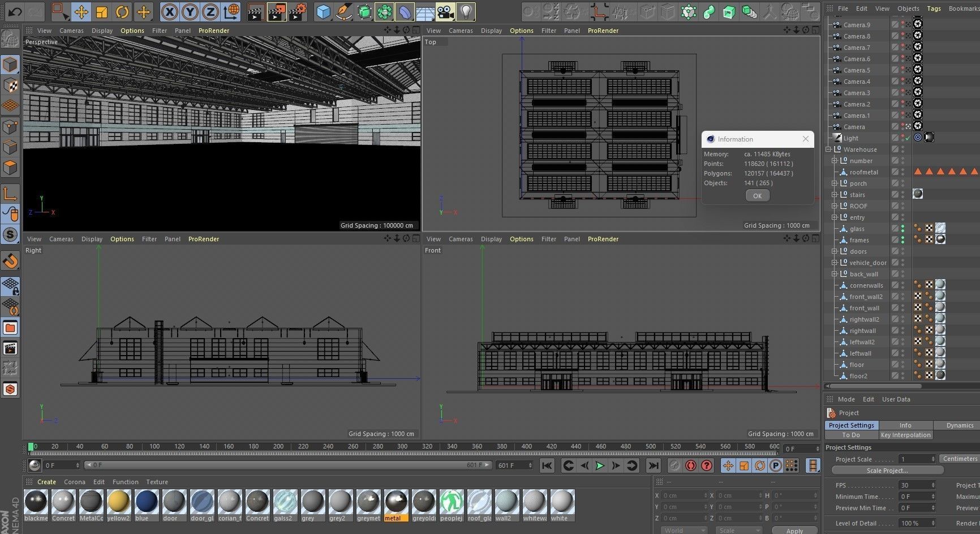Image resolution: width=980 pixels, height=534 pixels.
Task: Switch to the Info tab in Project attributes
Action: pyautogui.click(x=905, y=425)
